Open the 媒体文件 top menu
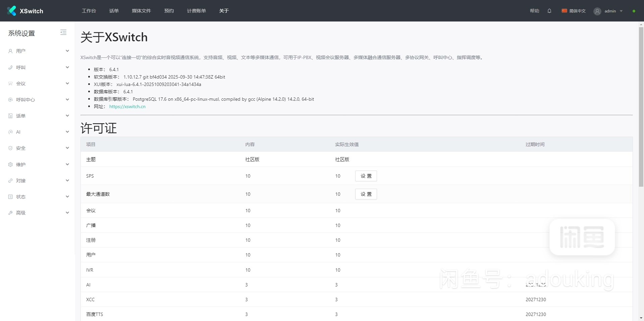644x321 pixels. [x=141, y=11]
